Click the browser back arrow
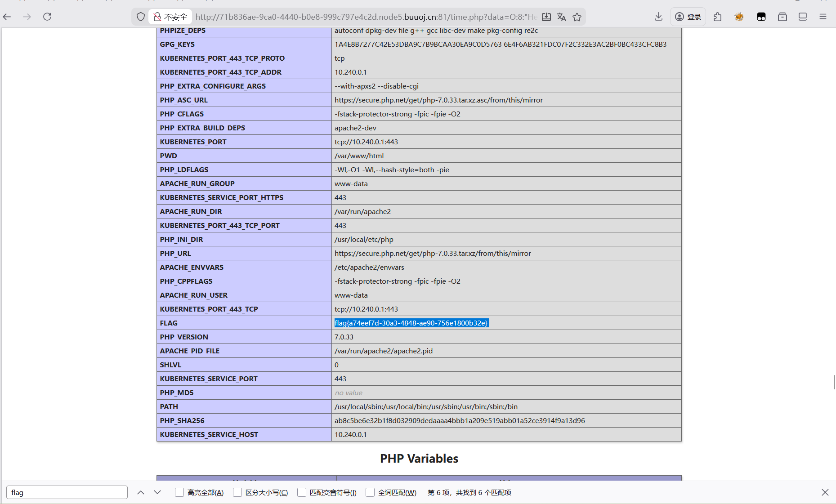 (7, 17)
